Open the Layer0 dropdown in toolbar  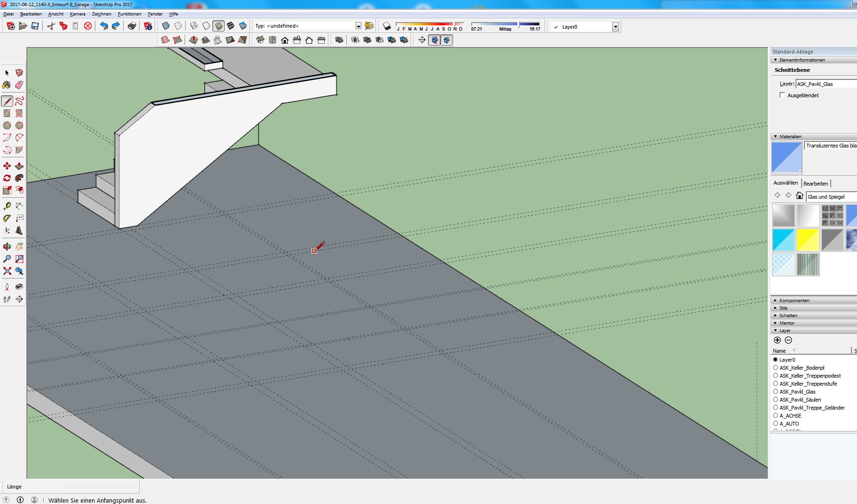[615, 27]
